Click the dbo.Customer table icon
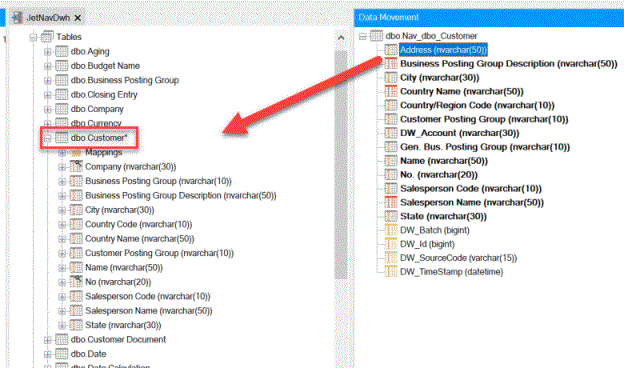Viewport: 624px width, 368px height. (x=61, y=138)
